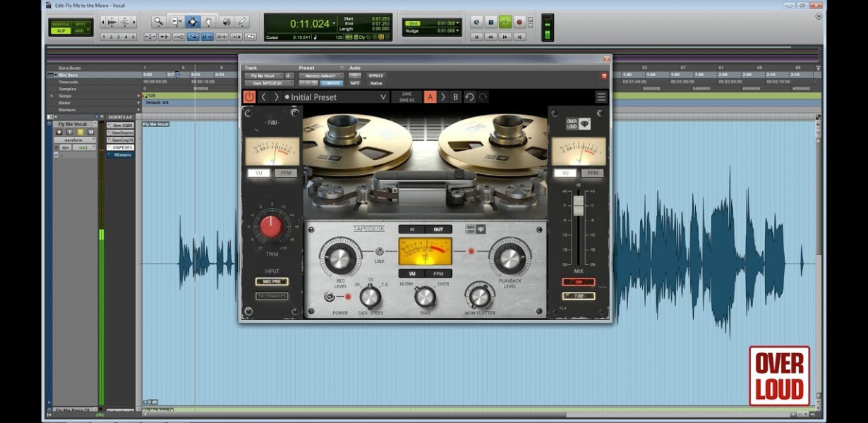Redo change in plugin header
The width and height of the screenshot is (868, 423).
483,97
